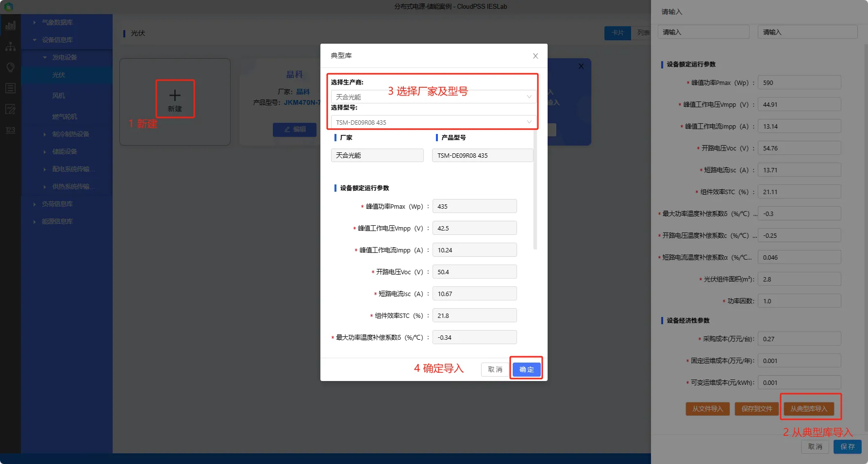Image resolution: width=868 pixels, height=464 pixels.
Task: Click the 保存到文件 button
Action: coord(757,409)
